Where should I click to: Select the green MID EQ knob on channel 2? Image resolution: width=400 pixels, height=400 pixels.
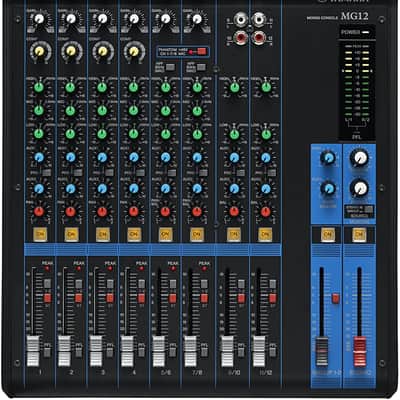[x=70, y=111]
